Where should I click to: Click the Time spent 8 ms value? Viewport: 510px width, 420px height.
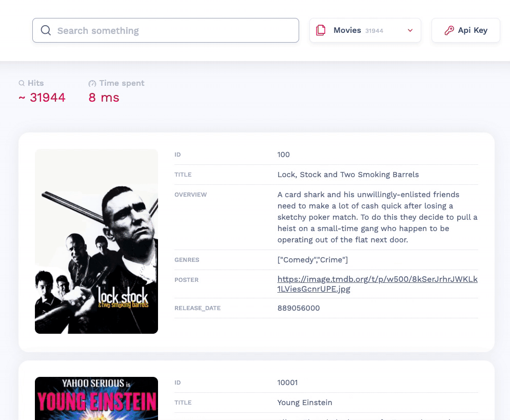(x=104, y=98)
